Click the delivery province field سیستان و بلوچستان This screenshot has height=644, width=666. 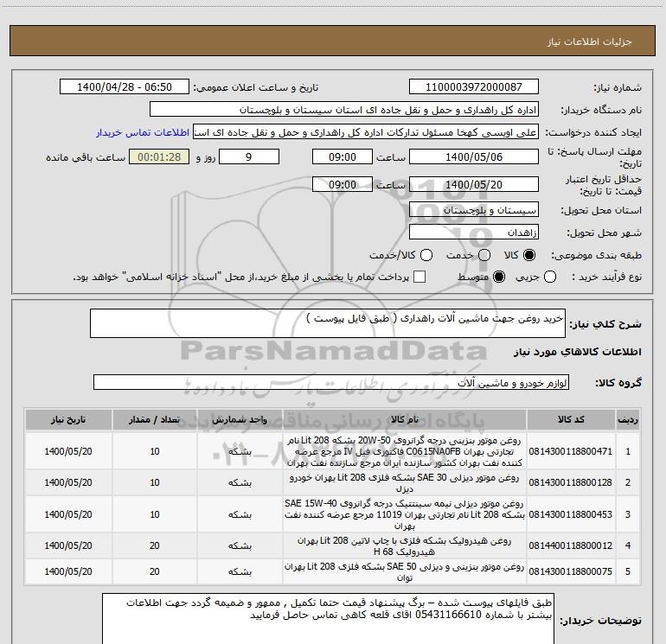(x=474, y=210)
